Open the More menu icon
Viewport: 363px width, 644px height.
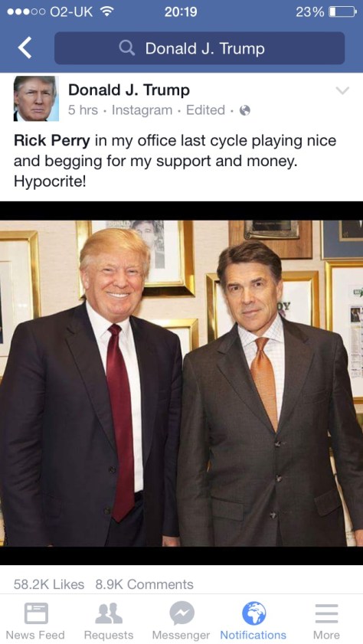tap(326, 613)
